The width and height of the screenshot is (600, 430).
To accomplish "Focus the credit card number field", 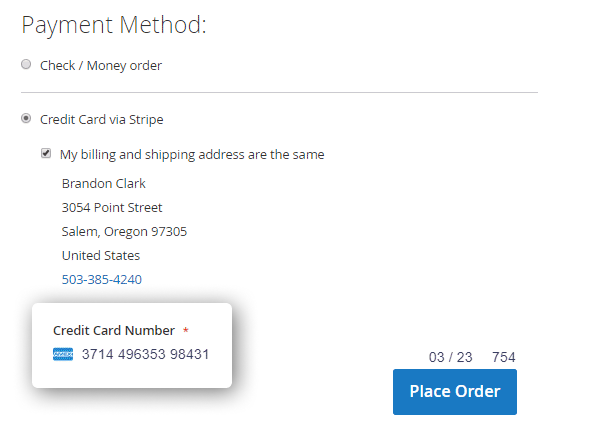I will (x=146, y=354).
